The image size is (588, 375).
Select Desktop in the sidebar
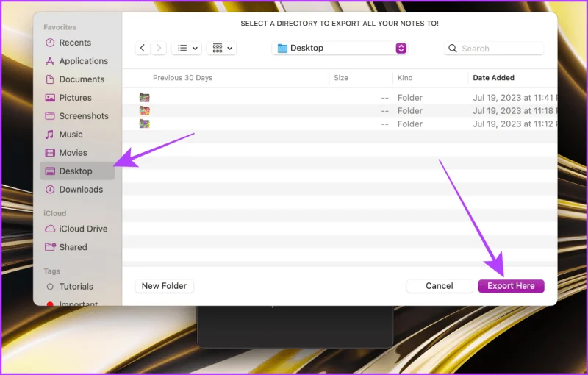[77, 171]
